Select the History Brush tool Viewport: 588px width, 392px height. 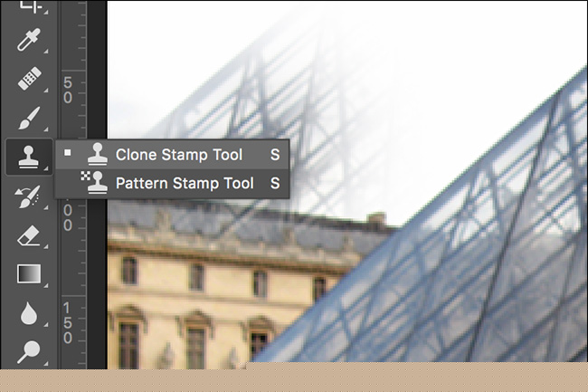pos(28,196)
